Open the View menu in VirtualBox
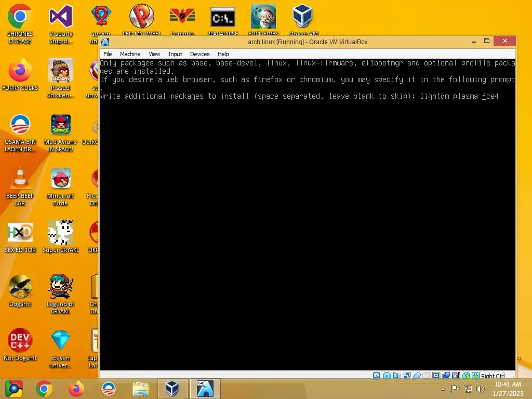 154,54
